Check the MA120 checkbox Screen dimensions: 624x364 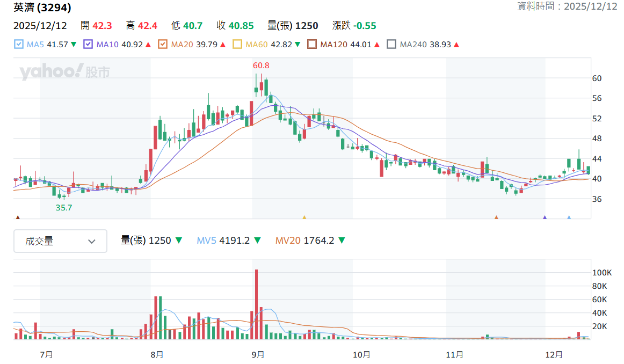click(x=312, y=44)
